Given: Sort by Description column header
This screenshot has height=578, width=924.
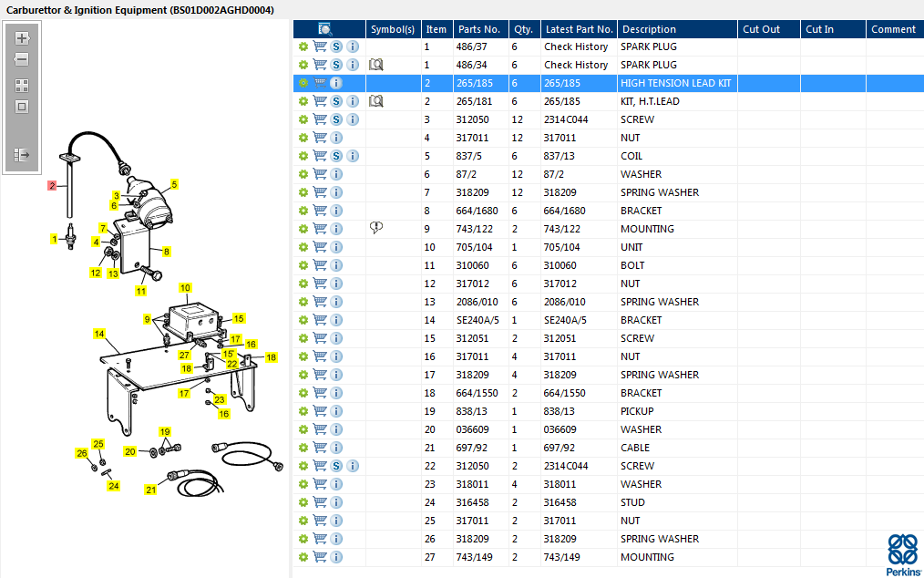Looking at the screenshot, I should point(677,29).
